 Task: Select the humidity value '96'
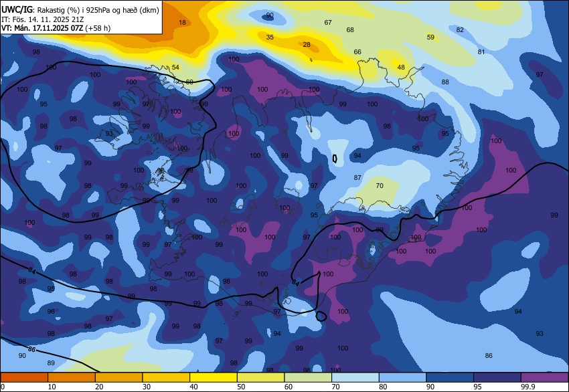click(x=51, y=311)
